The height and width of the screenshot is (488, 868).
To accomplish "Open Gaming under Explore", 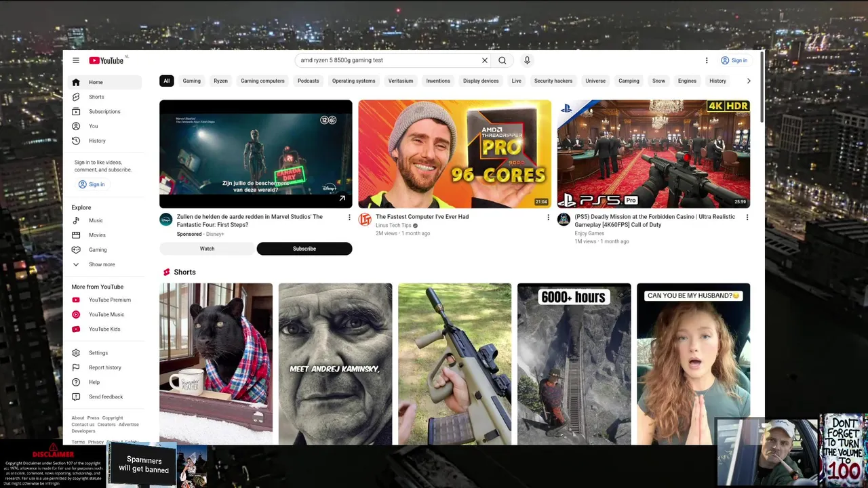I will 104,250.
